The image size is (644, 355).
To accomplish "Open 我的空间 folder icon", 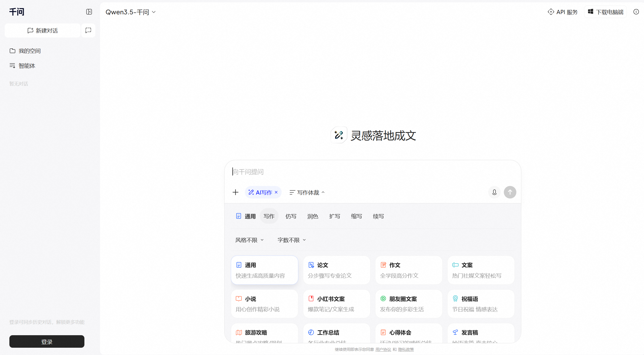I will (x=13, y=51).
